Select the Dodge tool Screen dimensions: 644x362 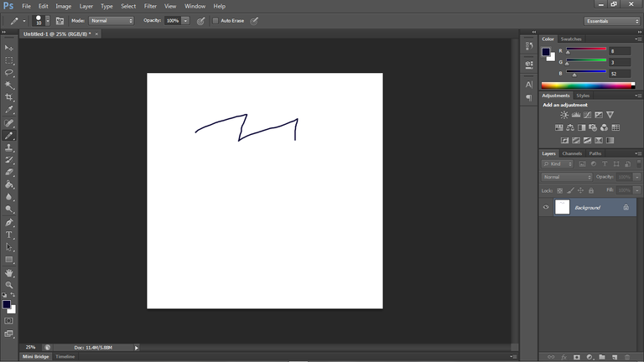click(x=9, y=209)
